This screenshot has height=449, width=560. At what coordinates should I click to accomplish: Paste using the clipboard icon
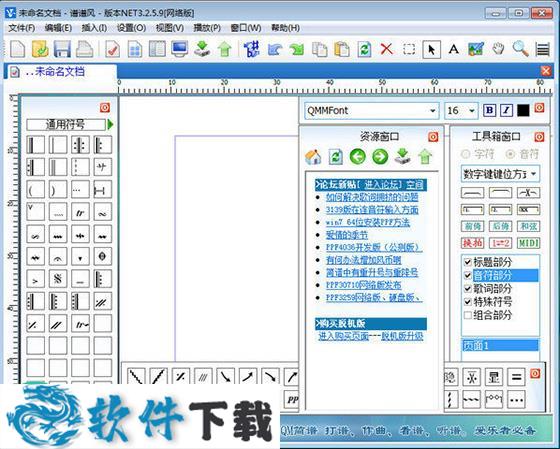(341, 49)
